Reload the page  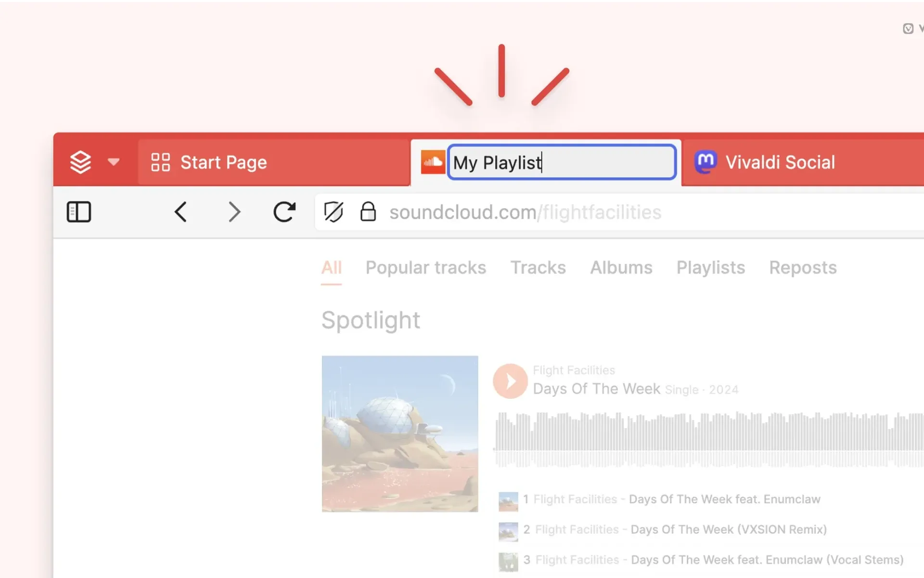[284, 211]
